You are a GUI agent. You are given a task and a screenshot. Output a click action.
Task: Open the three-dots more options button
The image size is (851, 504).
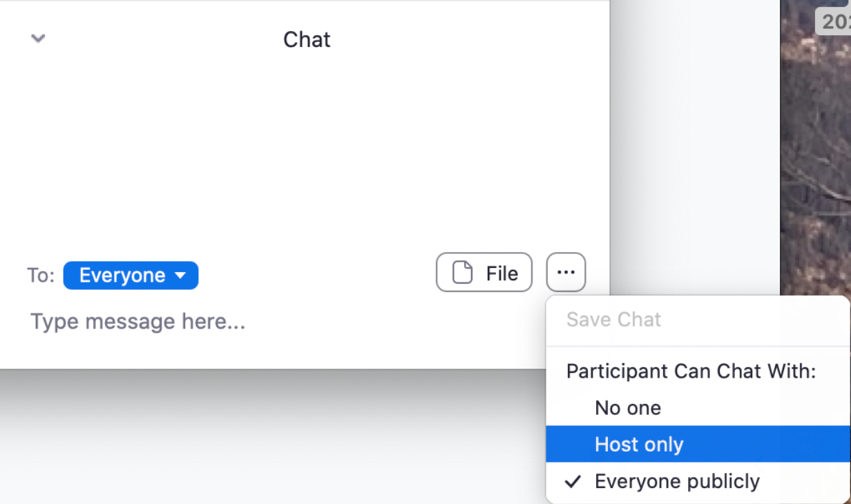tap(566, 273)
